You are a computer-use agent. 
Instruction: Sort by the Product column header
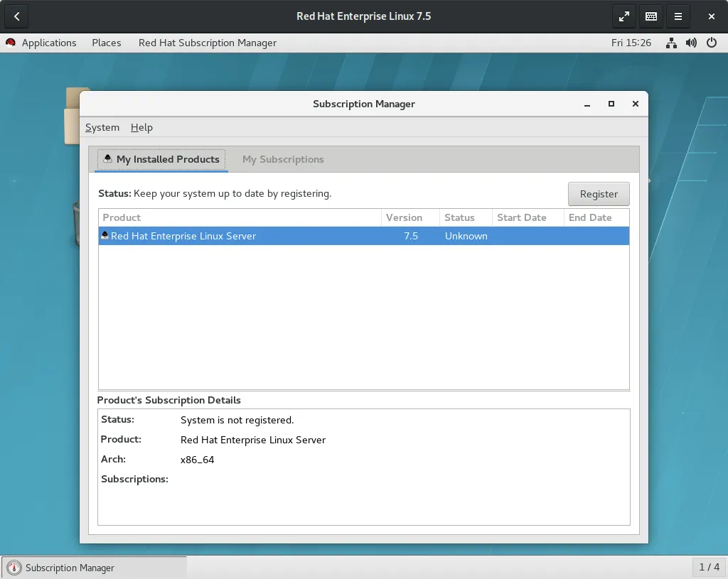coord(239,217)
